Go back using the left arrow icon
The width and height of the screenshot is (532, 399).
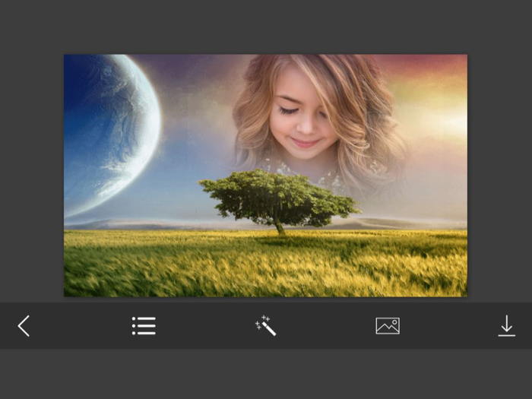point(24,326)
